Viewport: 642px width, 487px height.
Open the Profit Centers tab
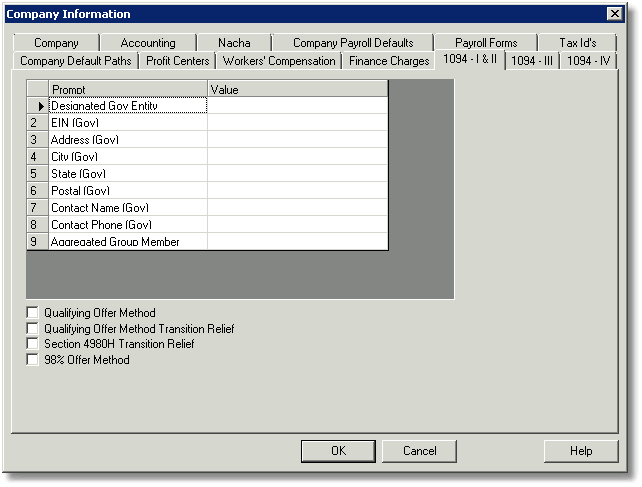[x=178, y=61]
